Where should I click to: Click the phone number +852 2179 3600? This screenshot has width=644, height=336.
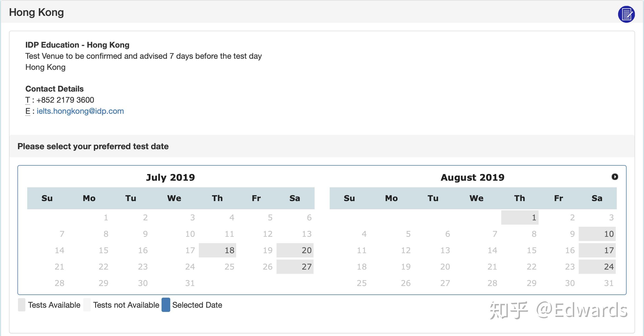65,100
